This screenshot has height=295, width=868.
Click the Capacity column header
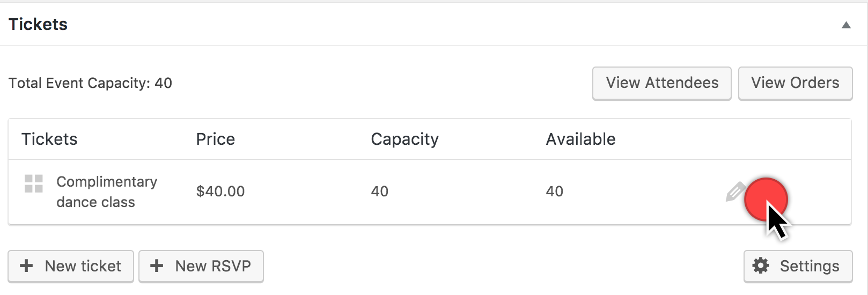click(404, 139)
